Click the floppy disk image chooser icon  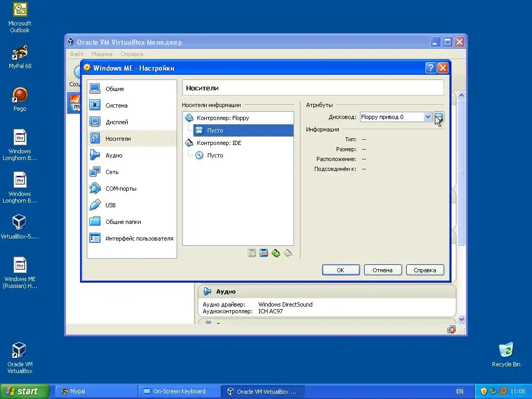[x=438, y=117]
